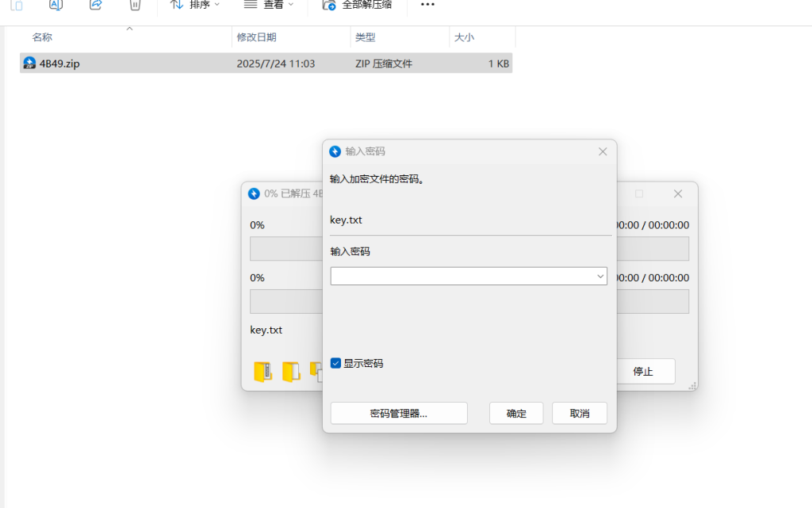Click the Delete trash icon

click(136, 5)
